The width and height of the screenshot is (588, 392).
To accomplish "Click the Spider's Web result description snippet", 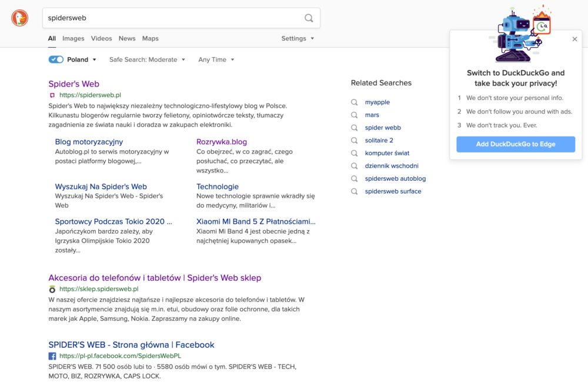I will tap(168, 115).
